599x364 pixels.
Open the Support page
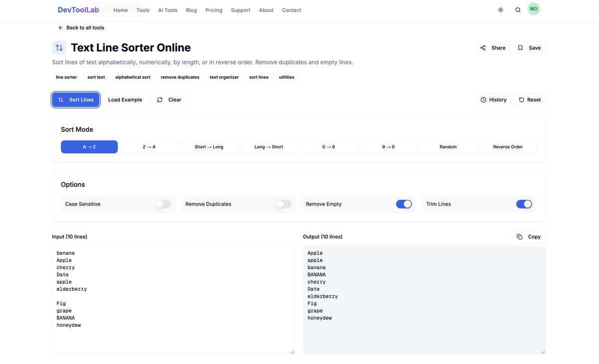[241, 10]
